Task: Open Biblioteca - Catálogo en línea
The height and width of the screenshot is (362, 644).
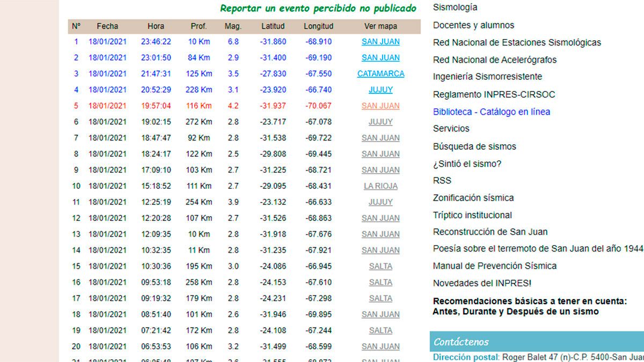Action: 491,112
